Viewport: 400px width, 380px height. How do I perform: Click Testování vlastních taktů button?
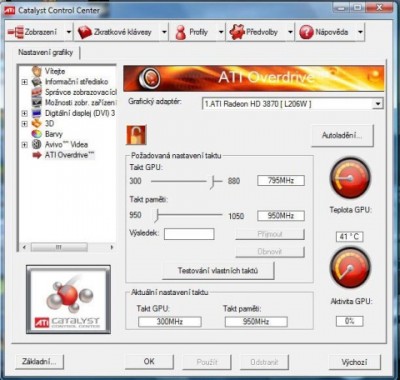[218, 270]
